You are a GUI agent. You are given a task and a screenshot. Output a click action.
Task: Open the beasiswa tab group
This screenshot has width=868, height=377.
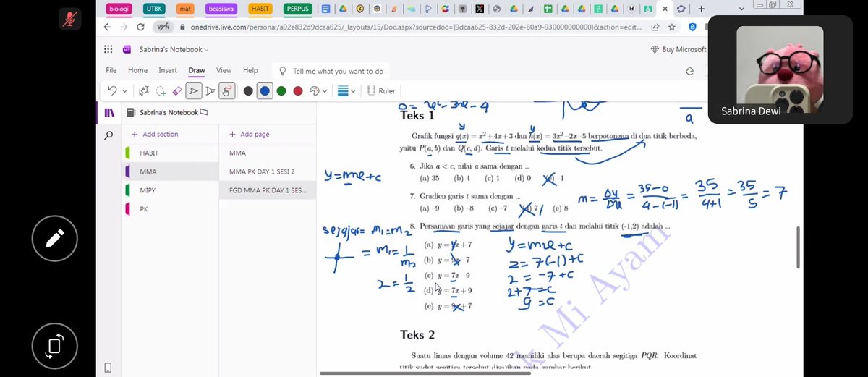(221, 9)
